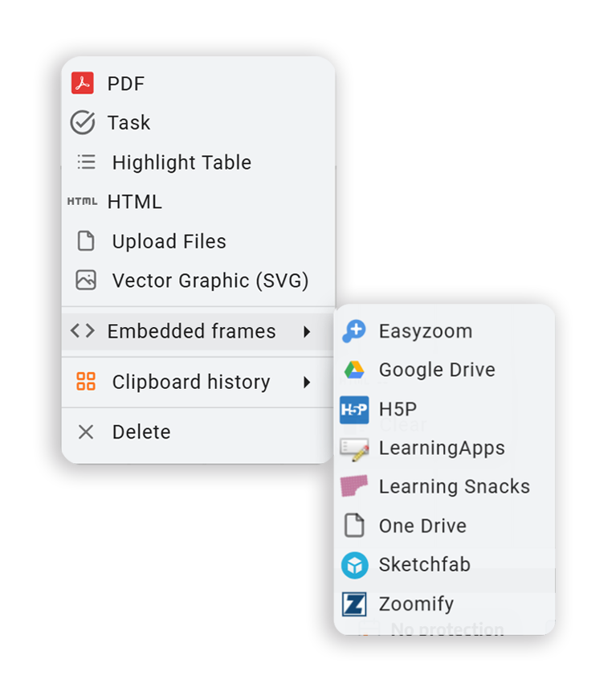Click the orange Clipboard history grid icon
This screenshot has width=616, height=692.
(x=86, y=382)
